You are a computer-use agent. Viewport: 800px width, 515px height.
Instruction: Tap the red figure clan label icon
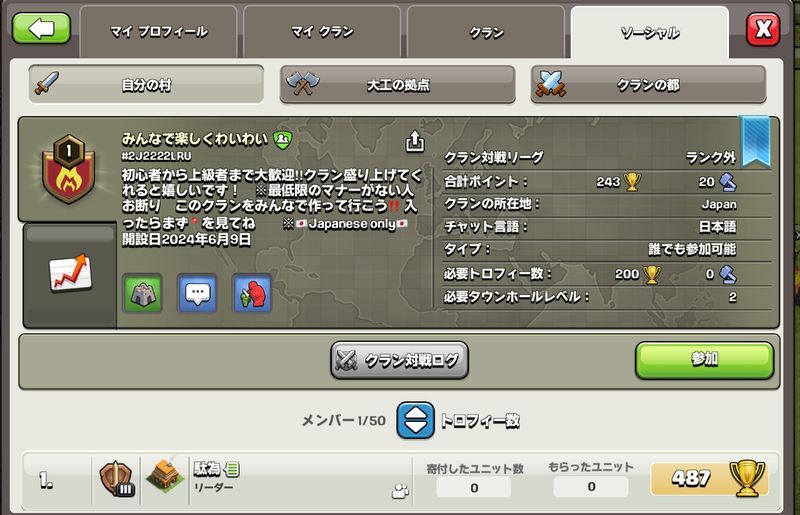[x=252, y=293]
